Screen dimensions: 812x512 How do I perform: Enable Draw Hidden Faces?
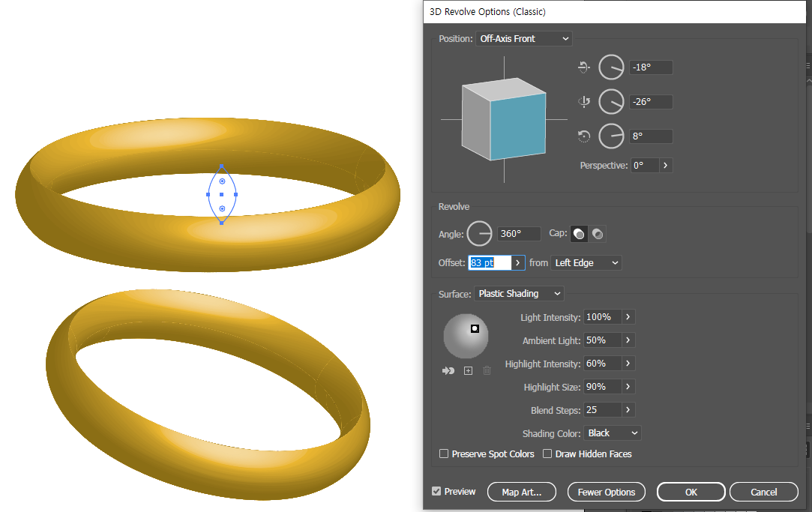click(x=547, y=454)
